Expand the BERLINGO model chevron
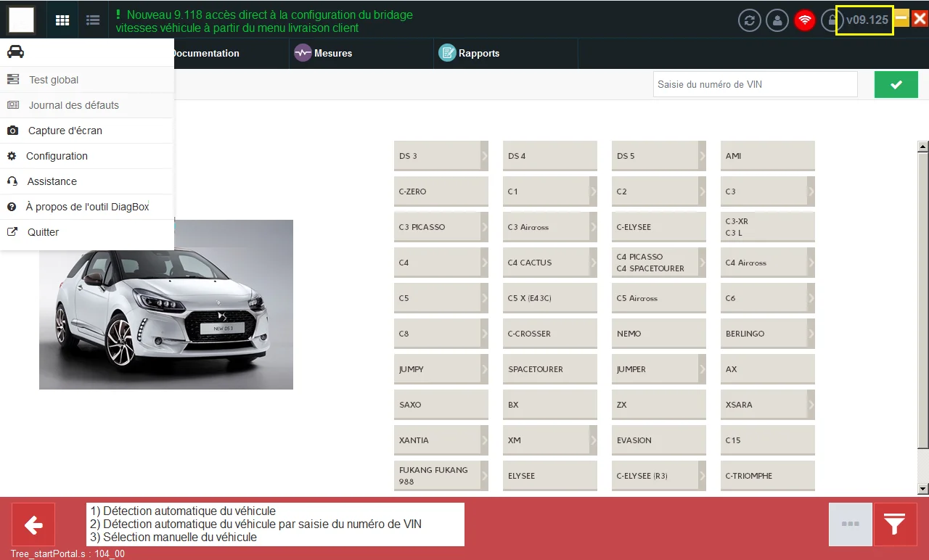This screenshot has height=560, width=929. (811, 334)
